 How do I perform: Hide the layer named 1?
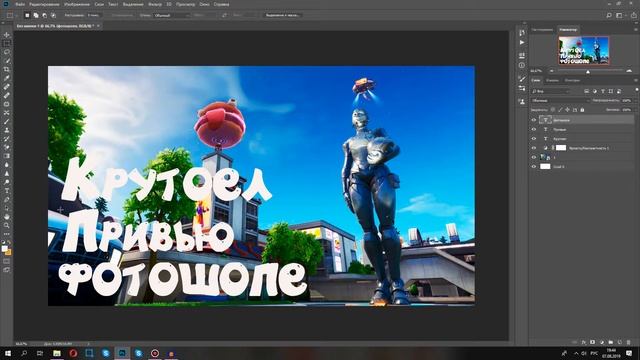click(533, 157)
